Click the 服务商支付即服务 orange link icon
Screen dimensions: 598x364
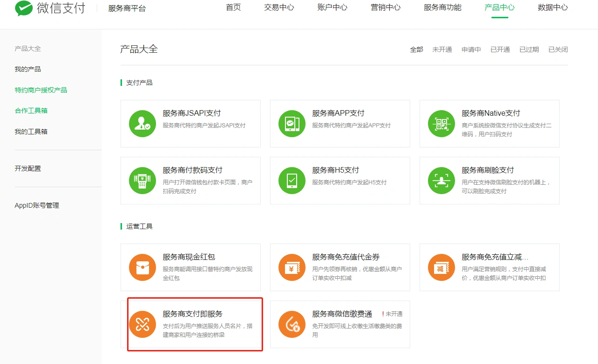click(142, 324)
